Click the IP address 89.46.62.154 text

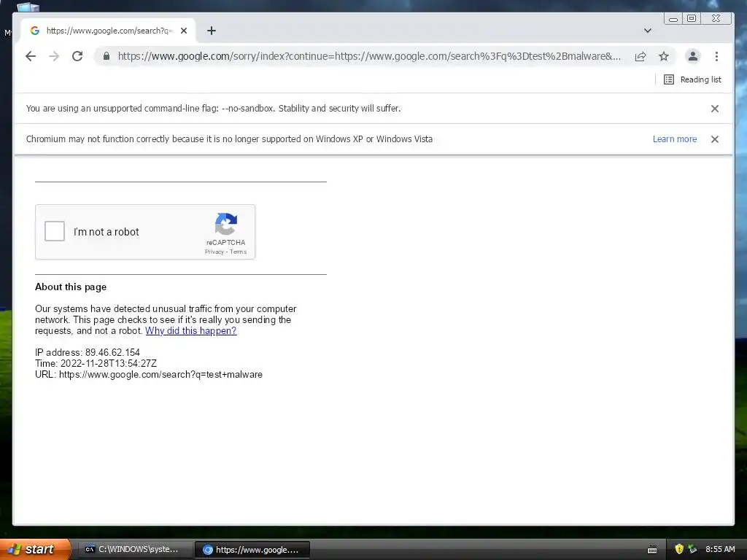tap(88, 352)
